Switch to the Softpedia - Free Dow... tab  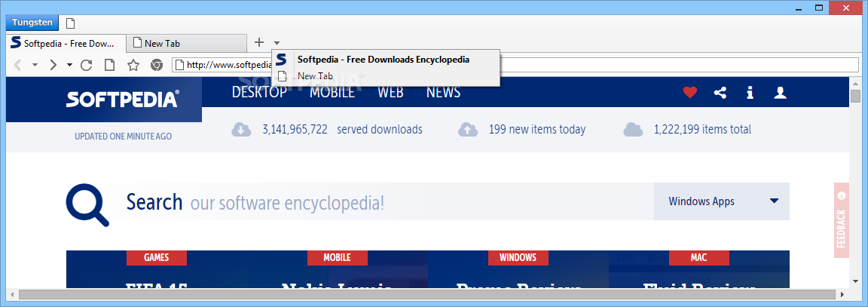pos(66,43)
